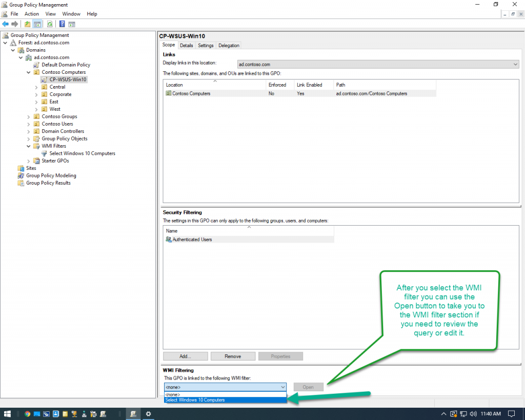Open Google Chrome from the taskbar
Screen dimensions: 525x420
coord(27,413)
